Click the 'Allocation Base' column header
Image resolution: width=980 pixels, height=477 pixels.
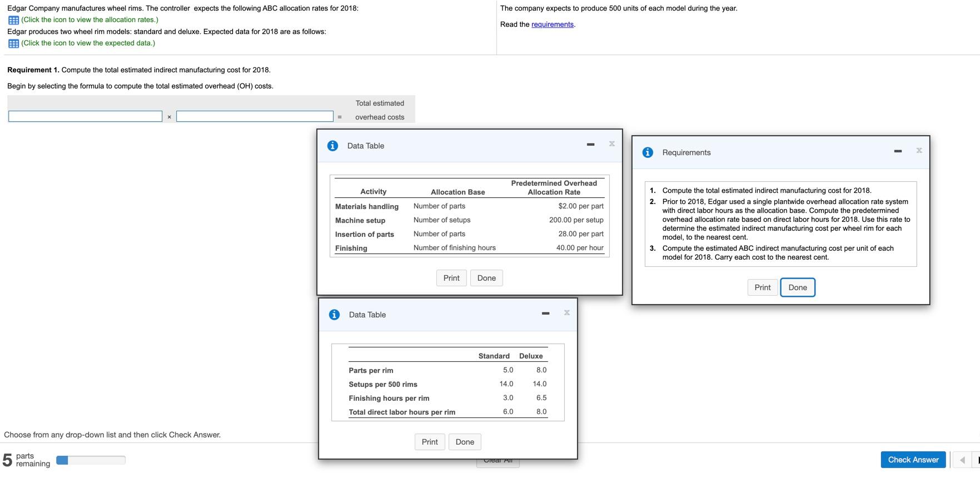click(458, 192)
